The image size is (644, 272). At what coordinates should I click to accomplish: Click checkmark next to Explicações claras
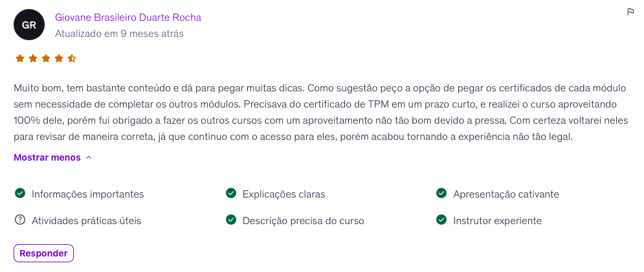(x=230, y=193)
